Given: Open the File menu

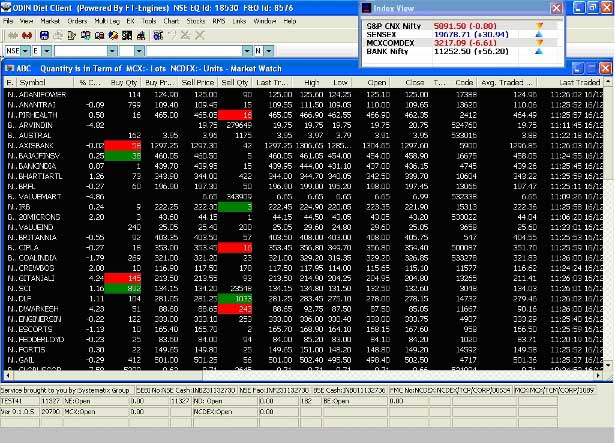Looking at the screenshot, I should (8, 21).
